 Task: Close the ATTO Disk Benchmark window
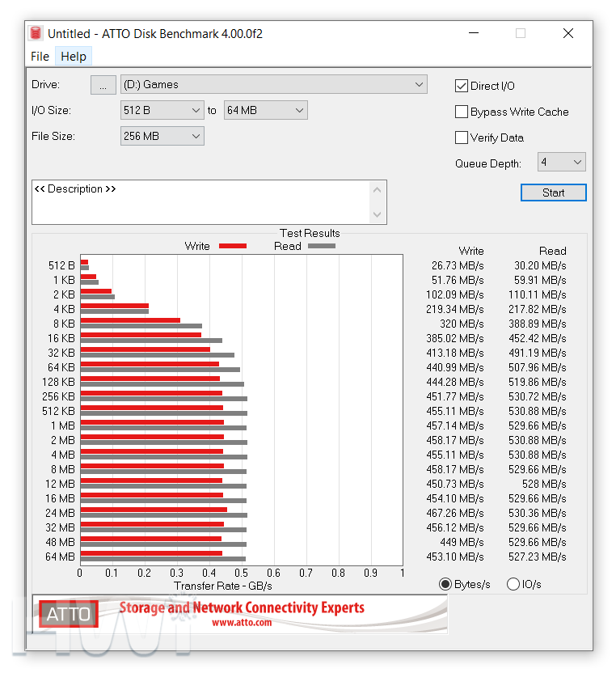pyautogui.click(x=568, y=33)
